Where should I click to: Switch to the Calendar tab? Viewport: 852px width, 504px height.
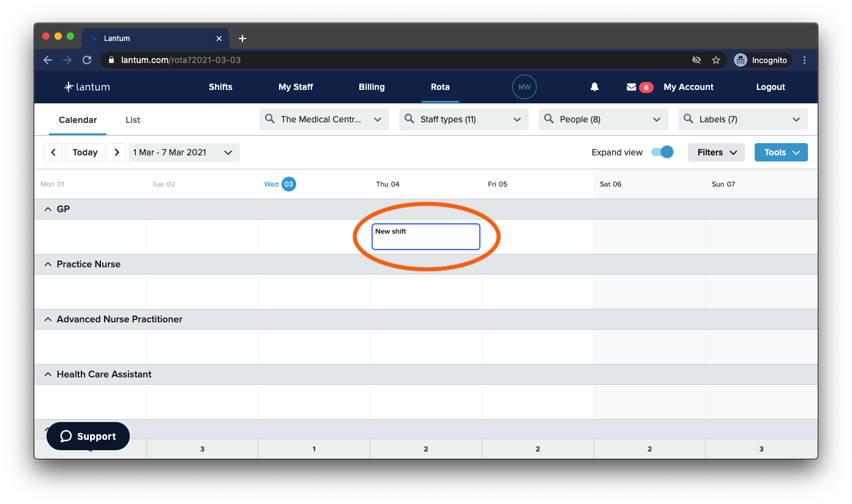[78, 120]
